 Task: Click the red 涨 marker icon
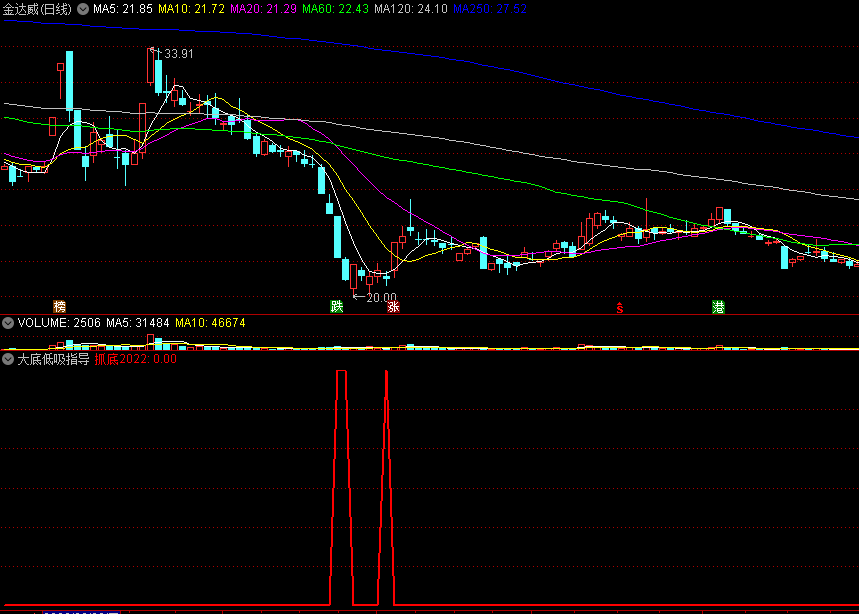(x=393, y=306)
